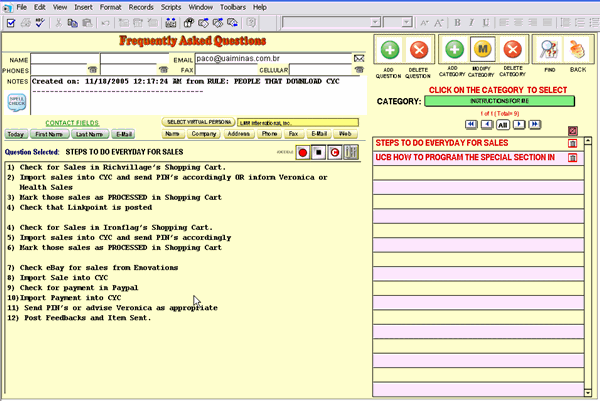Viewport: 600px width, 401px height.
Task: Open the Find magnifier icon
Action: click(x=549, y=49)
